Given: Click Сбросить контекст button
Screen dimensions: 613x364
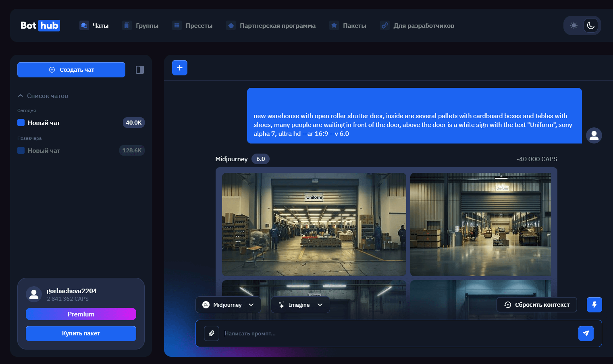Looking at the screenshot, I should point(537,305).
